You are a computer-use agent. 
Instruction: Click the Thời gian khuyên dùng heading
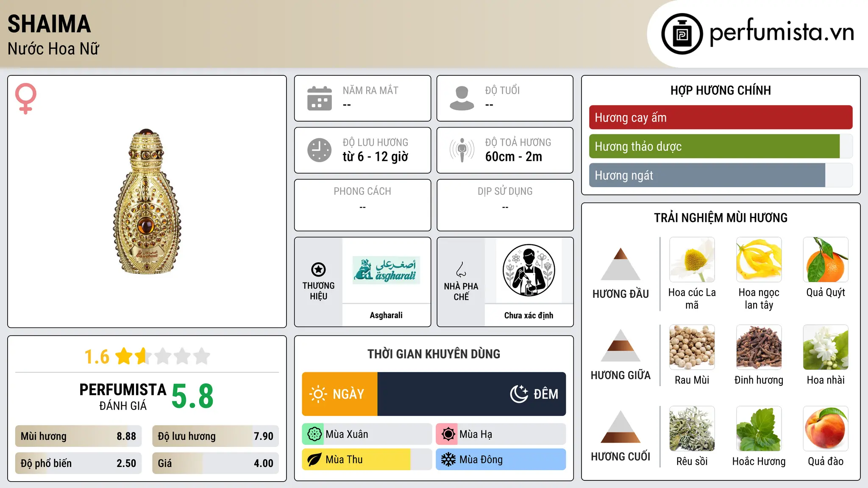(434, 354)
